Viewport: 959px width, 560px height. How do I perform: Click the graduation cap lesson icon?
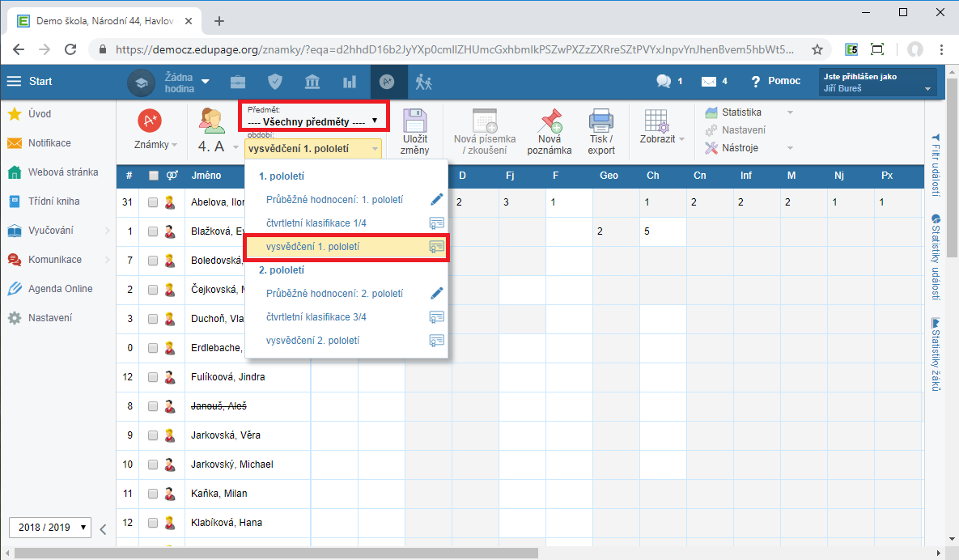(142, 83)
